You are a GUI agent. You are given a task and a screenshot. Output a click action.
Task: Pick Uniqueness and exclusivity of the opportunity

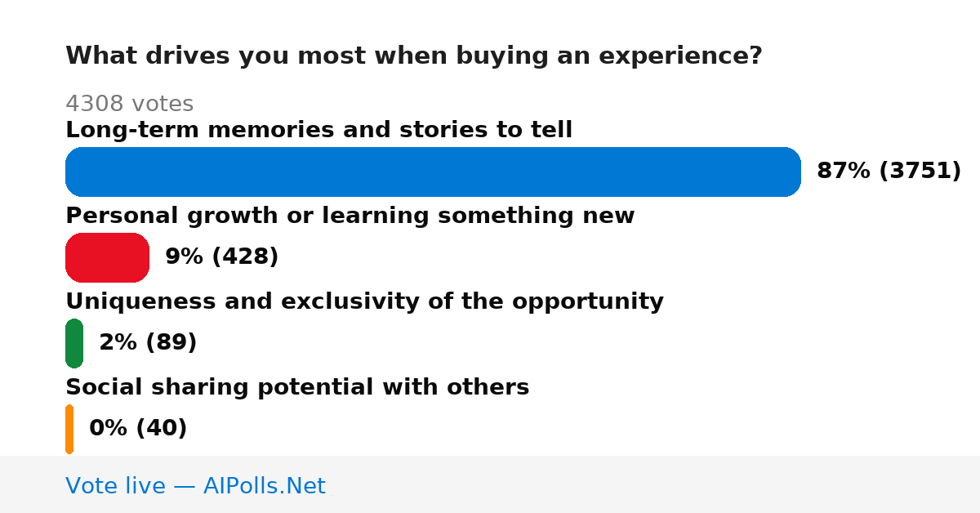coord(364,301)
